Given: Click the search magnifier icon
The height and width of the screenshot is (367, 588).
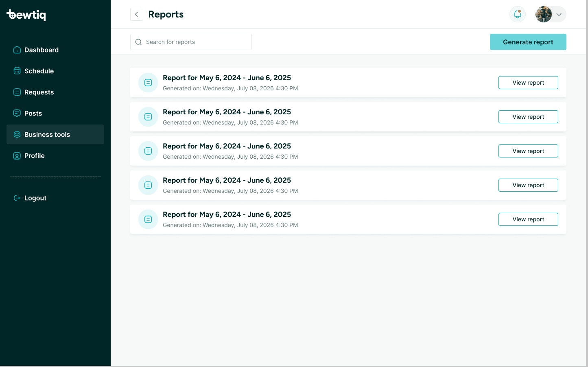Looking at the screenshot, I should (x=138, y=42).
